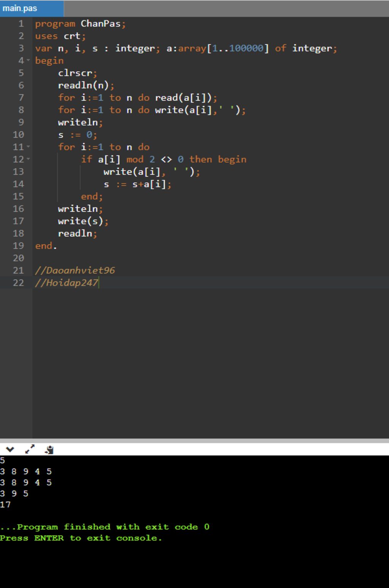Fold the if block at line 12
This screenshot has width=389, height=588.
click(x=28, y=160)
